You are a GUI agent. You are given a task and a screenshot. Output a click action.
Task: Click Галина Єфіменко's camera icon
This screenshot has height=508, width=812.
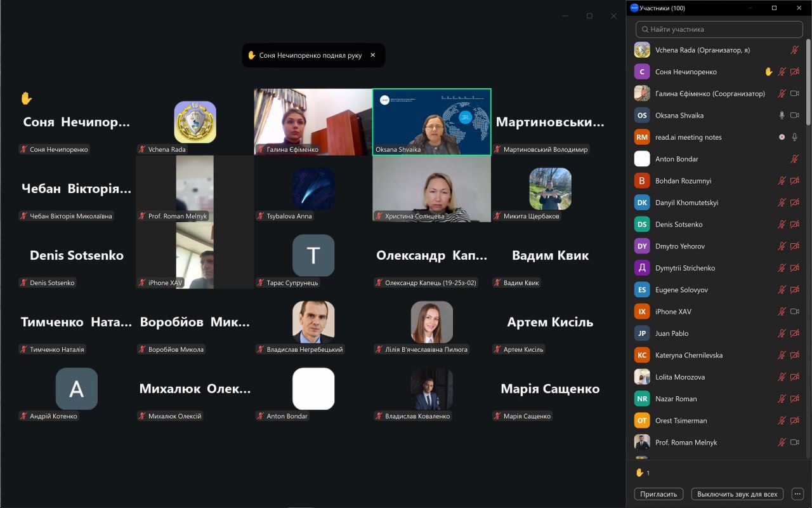coord(794,93)
